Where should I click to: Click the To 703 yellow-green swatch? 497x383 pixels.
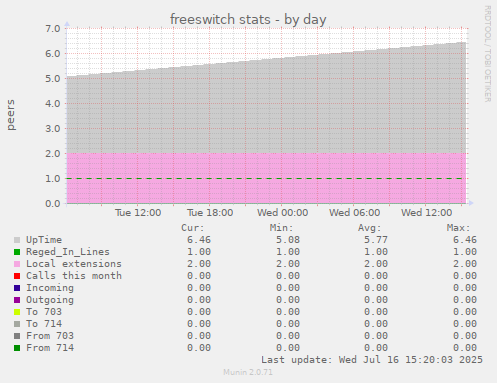pyautogui.click(x=17, y=312)
